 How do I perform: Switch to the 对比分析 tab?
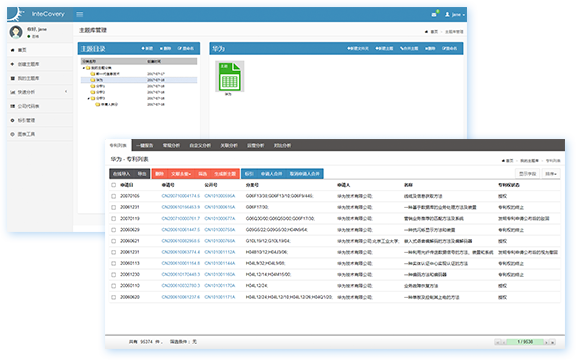(282, 145)
